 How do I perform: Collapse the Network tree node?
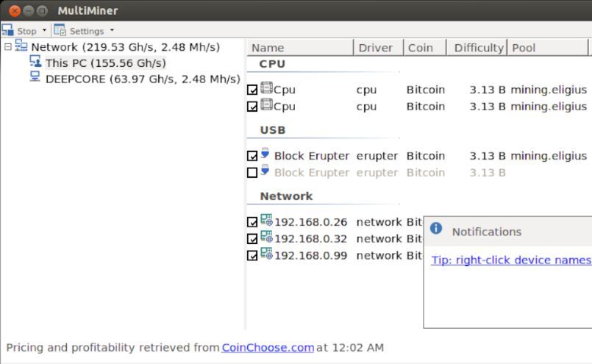click(8, 47)
